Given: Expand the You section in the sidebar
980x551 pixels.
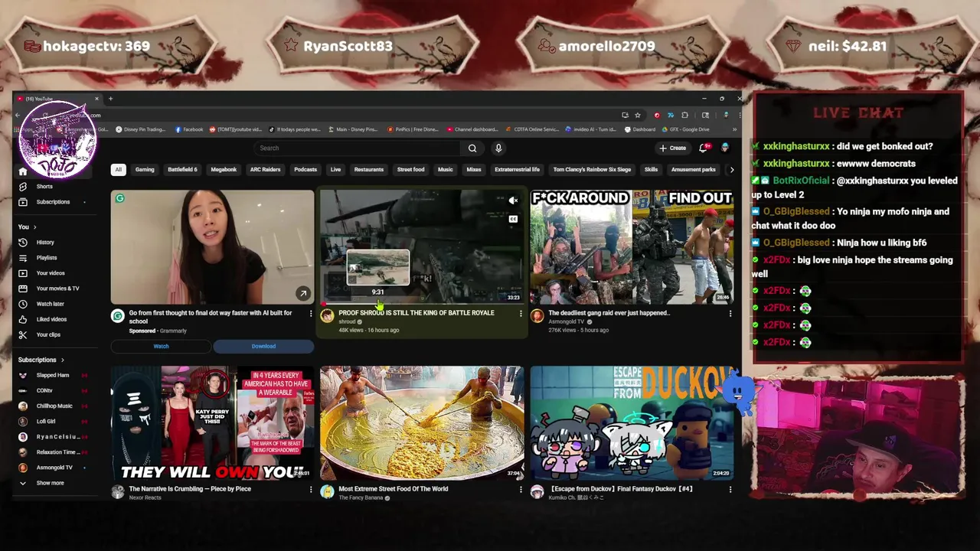Looking at the screenshot, I should click(x=28, y=227).
